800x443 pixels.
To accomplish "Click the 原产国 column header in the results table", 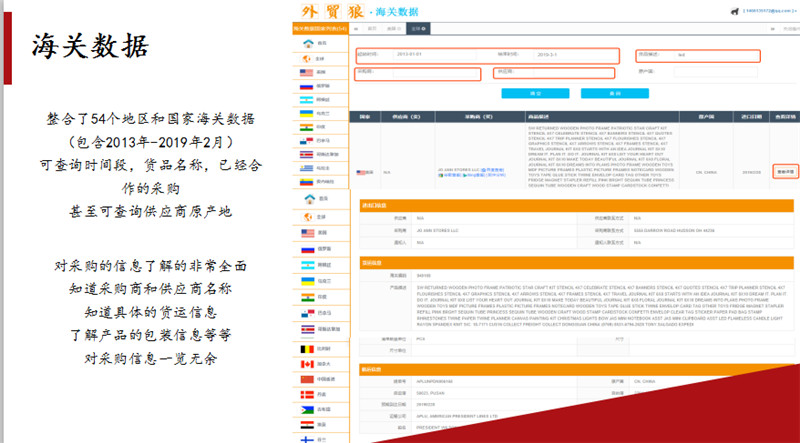I will 706,117.
